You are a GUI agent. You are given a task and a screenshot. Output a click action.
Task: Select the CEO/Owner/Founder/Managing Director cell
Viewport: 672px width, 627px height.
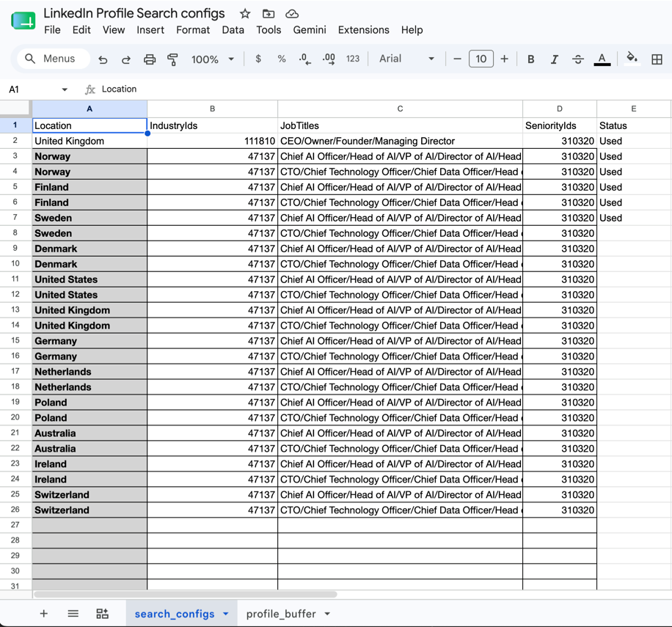[400, 141]
